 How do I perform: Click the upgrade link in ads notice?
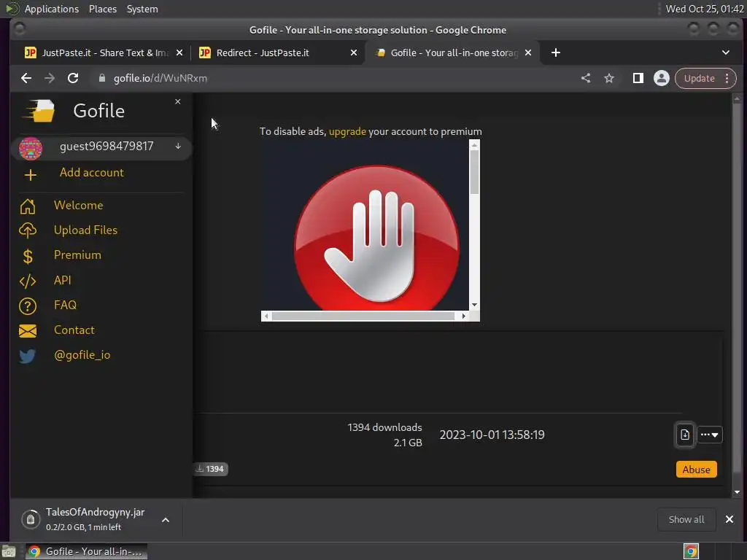[347, 131]
